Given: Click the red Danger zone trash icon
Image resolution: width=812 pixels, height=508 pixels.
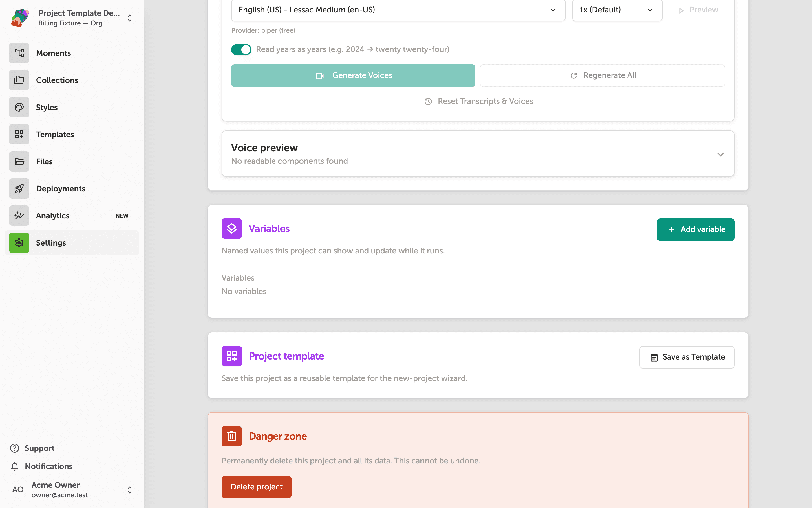Looking at the screenshot, I should coord(231,436).
